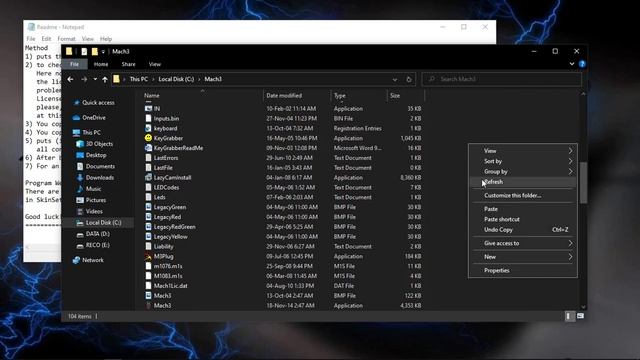Screen dimensions: 640x360
Task: Click the Back arrow in File Explorer
Action: pyautogui.click(x=70, y=79)
